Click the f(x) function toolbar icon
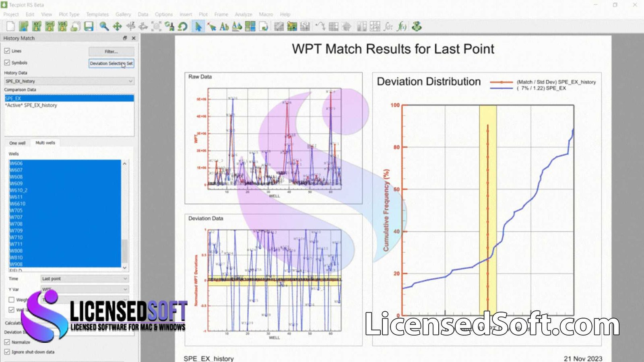Screen dimensions: 644x362 coord(402,27)
